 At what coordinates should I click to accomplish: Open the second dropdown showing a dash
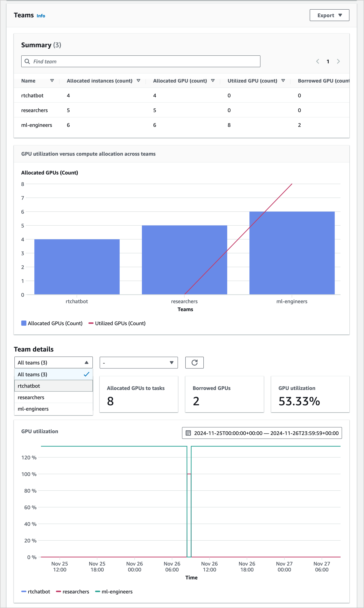139,362
